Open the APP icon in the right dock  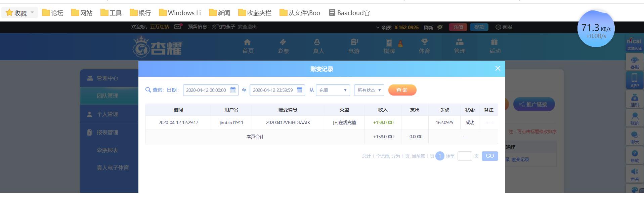pyautogui.click(x=635, y=81)
